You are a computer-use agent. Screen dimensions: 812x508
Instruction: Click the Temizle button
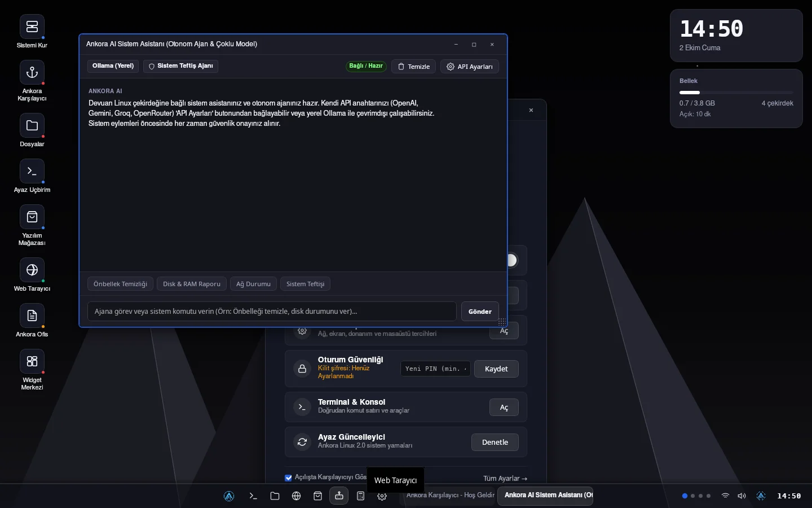[x=413, y=67]
